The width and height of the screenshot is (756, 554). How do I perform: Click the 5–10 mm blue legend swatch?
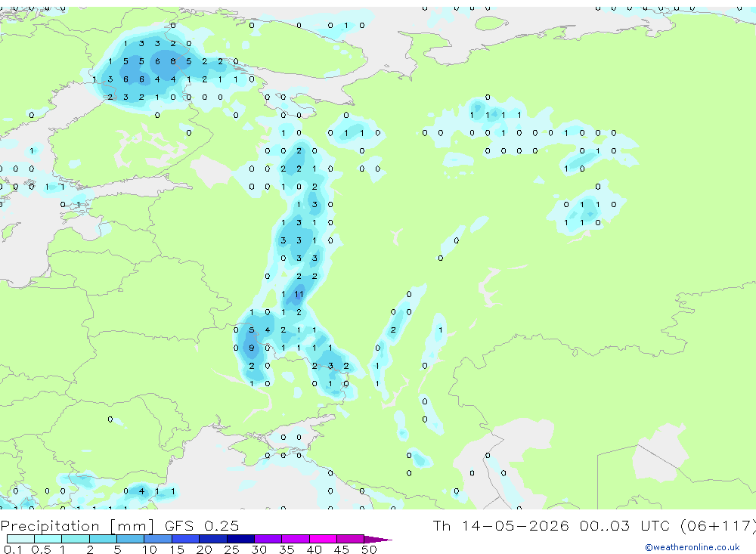coord(131,539)
